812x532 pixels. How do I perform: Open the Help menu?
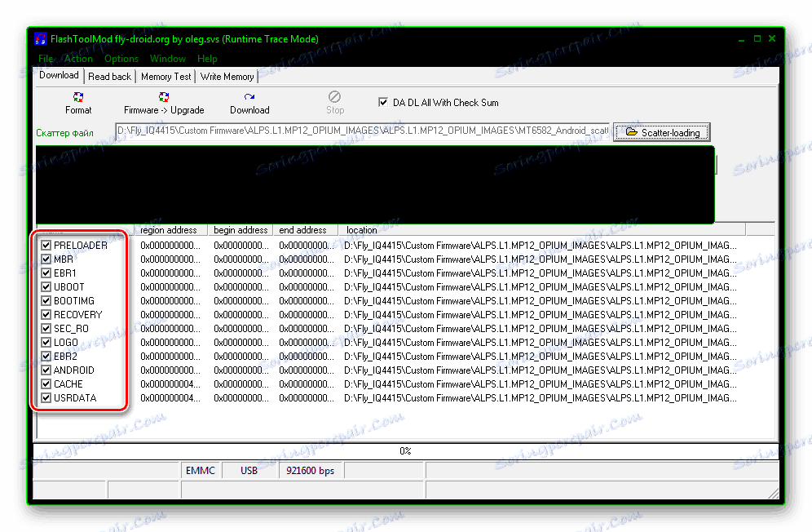pyautogui.click(x=207, y=59)
